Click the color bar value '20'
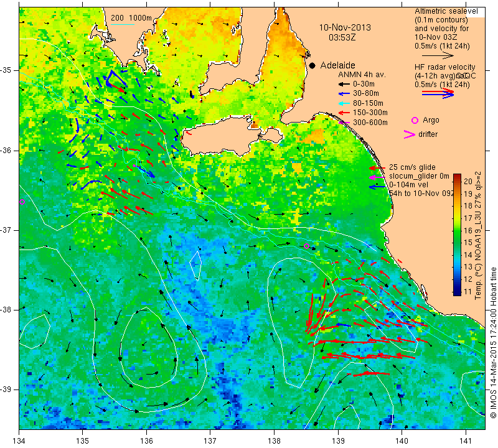 pyautogui.click(x=468, y=182)
